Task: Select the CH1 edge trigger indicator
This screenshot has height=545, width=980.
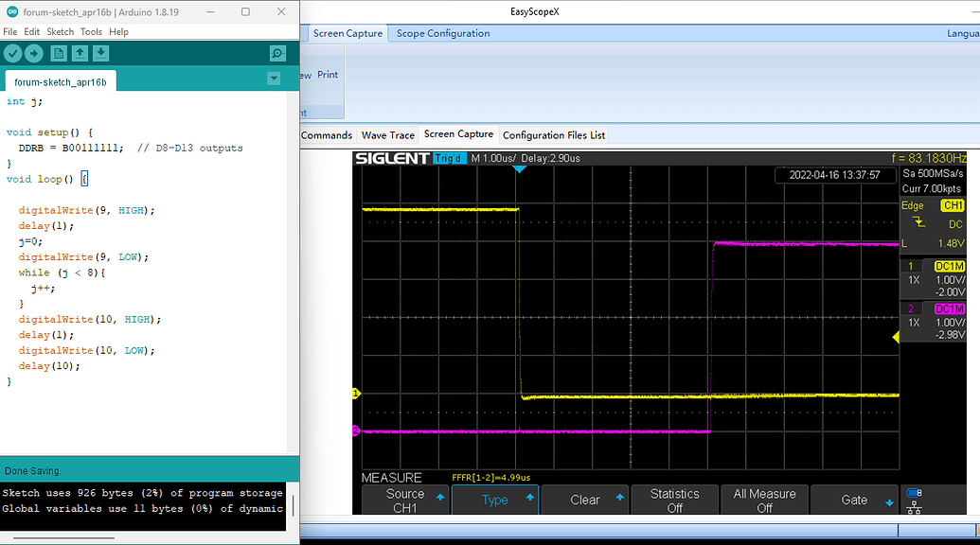Action: click(952, 205)
